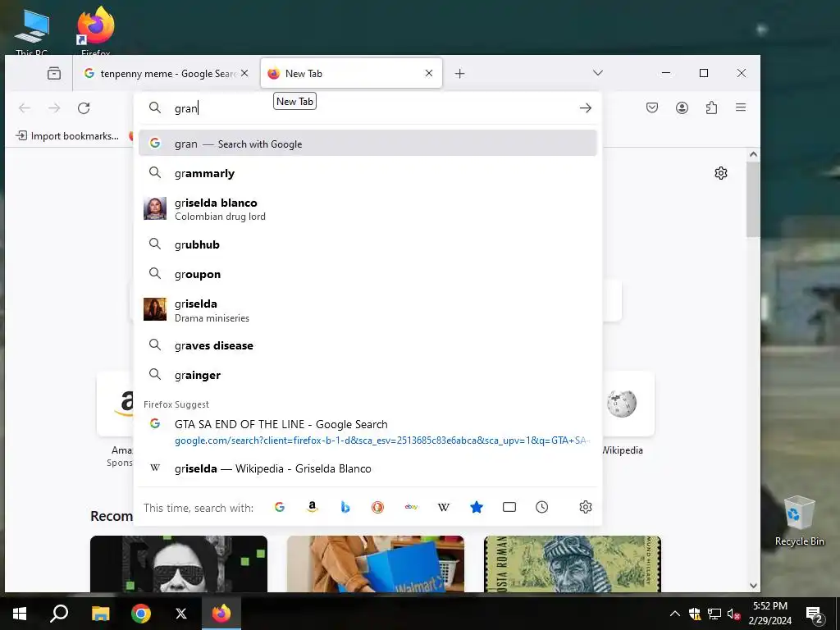Open 'GTA SA END OF THE LINE' history result
Screen dimensions: 840x630
(x=367, y=431)
